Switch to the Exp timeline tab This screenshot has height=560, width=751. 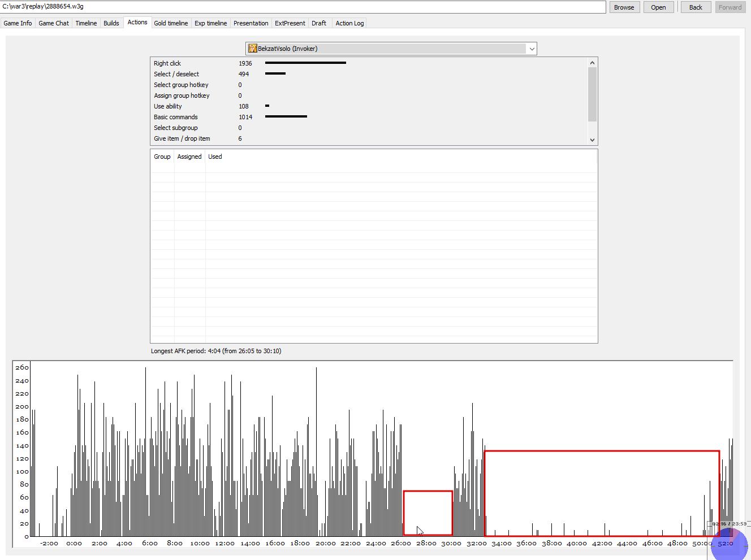point(211,23)
